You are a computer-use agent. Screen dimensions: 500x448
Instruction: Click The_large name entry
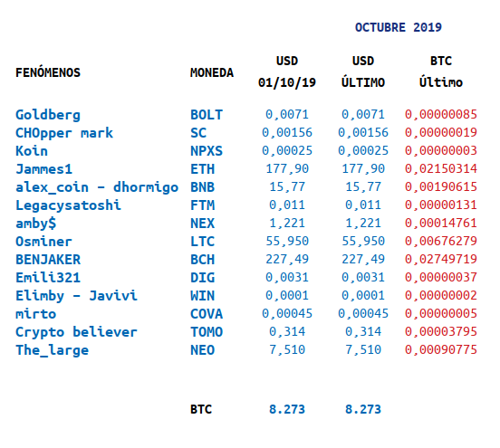click(52, 350)
